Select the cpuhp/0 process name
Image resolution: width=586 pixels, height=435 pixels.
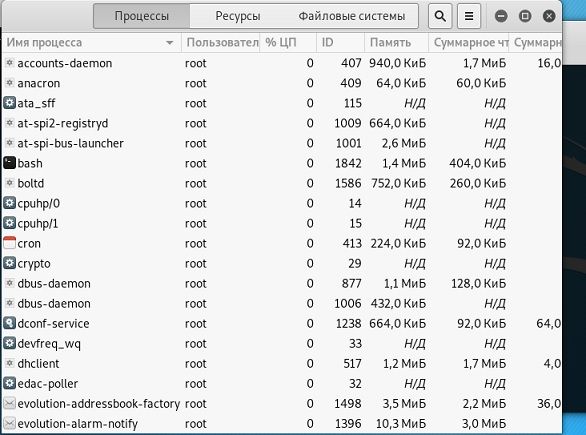38,203
